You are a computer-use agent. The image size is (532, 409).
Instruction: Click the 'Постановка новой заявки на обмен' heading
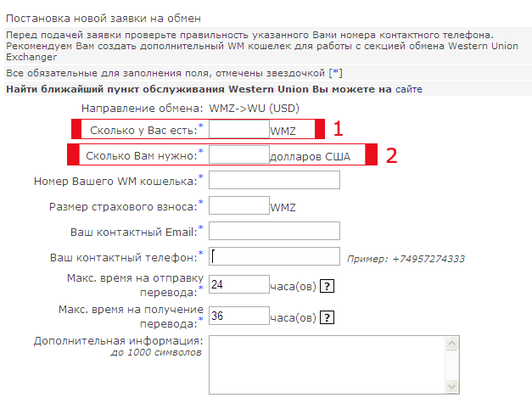point(104,19)
